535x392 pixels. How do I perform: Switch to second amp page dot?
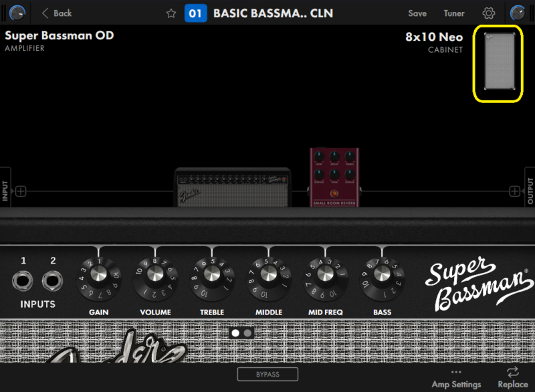[x=247, y=332]
